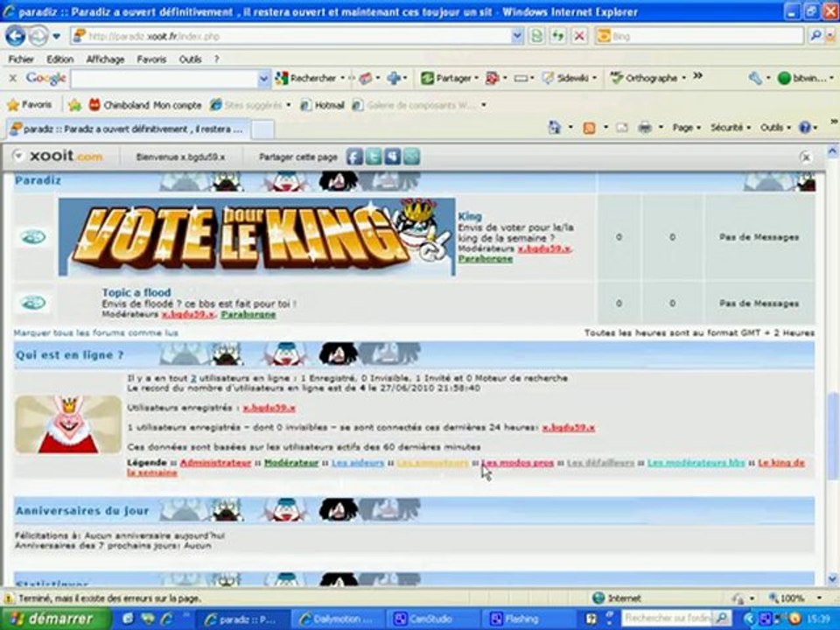Expand Google toolbar overflow chevron

697,76
